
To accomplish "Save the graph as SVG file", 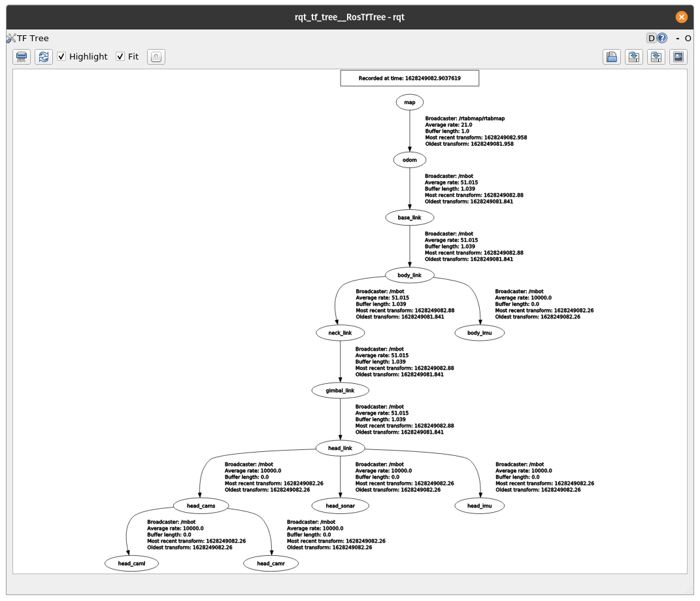I will tap(656, 57).
